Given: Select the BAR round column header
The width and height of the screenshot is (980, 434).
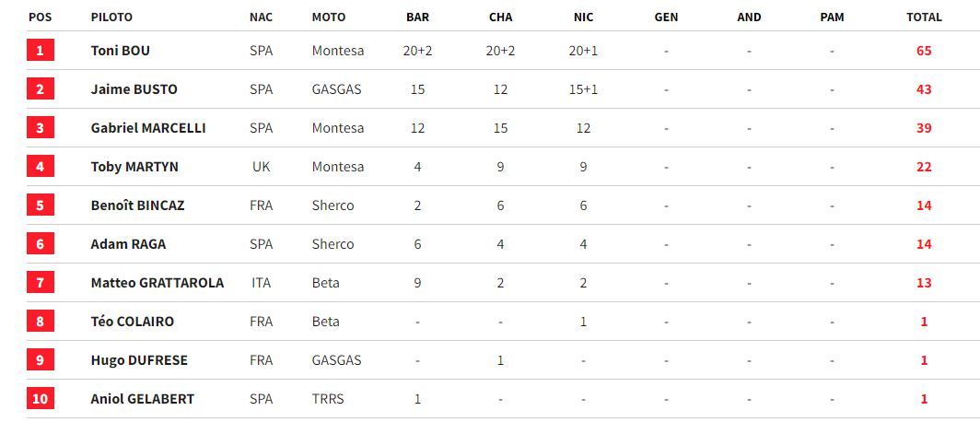Looking at the screenshot, I should pos(417,17).
